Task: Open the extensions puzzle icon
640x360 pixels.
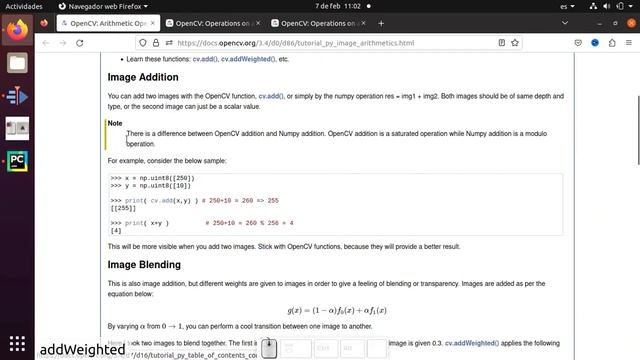Action: 612,42
